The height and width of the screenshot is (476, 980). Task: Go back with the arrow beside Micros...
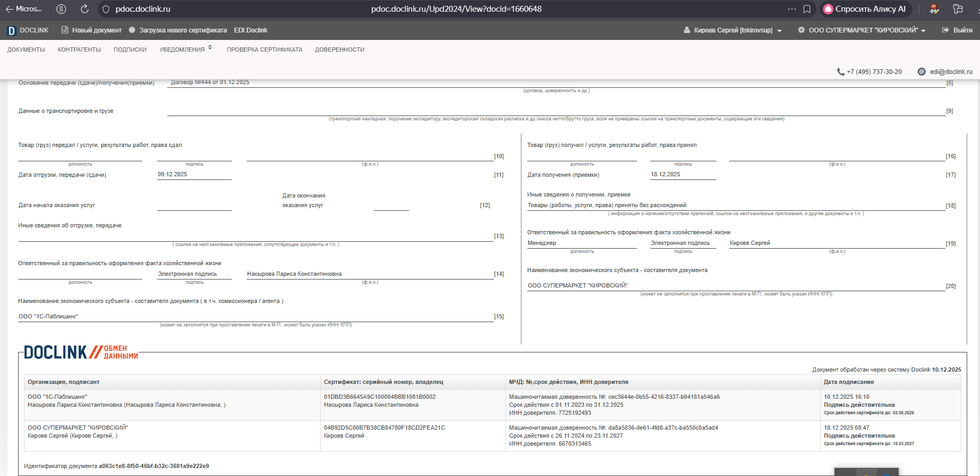(x=9, y=9)
